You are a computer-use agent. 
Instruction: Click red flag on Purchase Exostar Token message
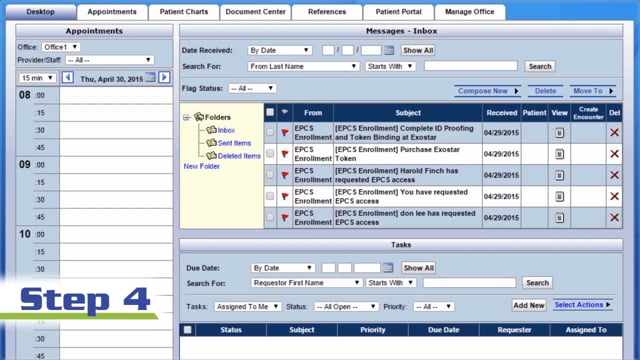pos(285,154)
